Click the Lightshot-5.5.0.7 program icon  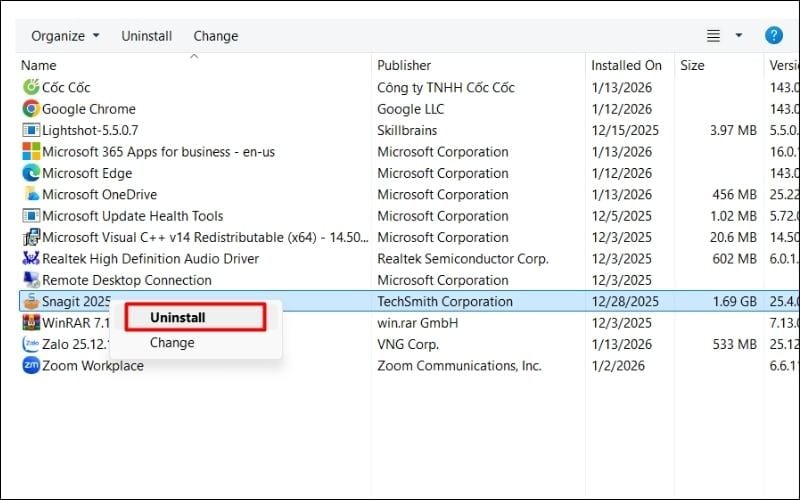[31, 130]
